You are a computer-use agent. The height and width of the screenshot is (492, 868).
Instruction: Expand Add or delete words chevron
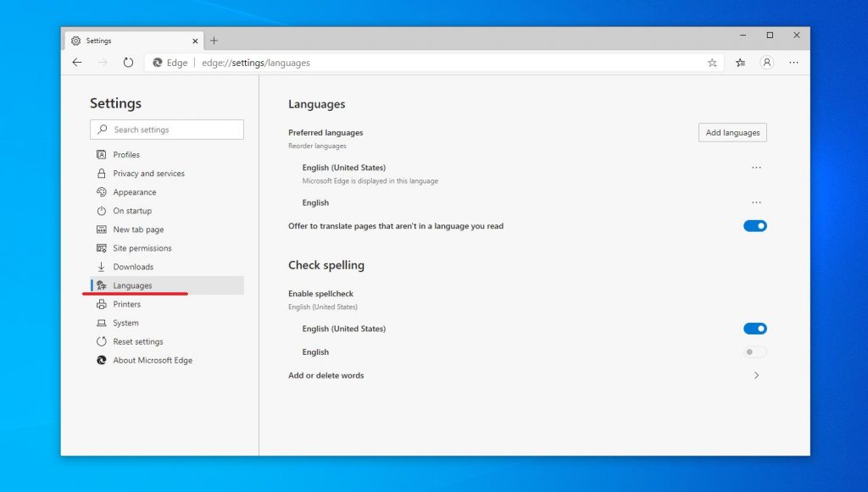coord(756,375)
